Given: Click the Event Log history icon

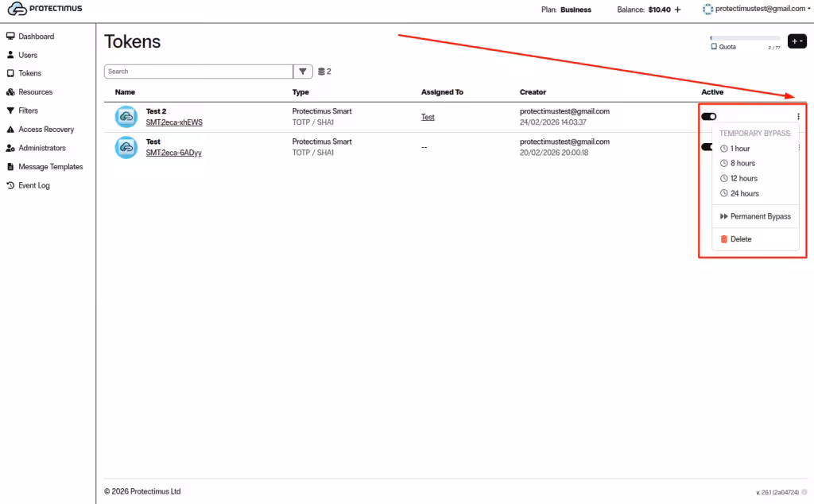Looking at the screenshot, I should point(10,185).
